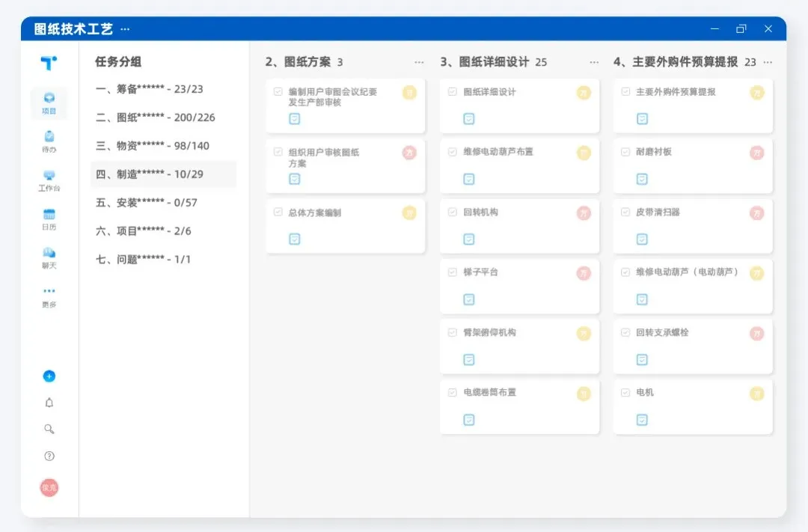Select group 五、安装****** - 0/57
The width and height of the screenshot is (808, 532).
(x=163, y=203)
